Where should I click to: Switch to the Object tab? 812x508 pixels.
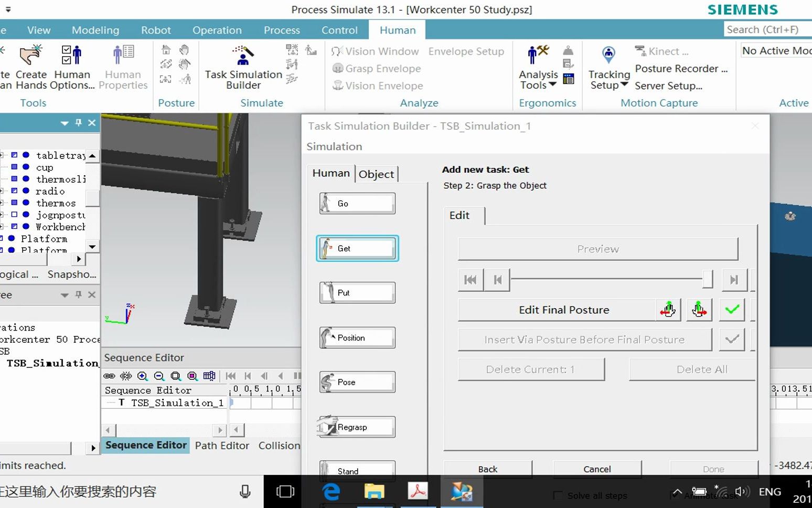click(376, 174)
